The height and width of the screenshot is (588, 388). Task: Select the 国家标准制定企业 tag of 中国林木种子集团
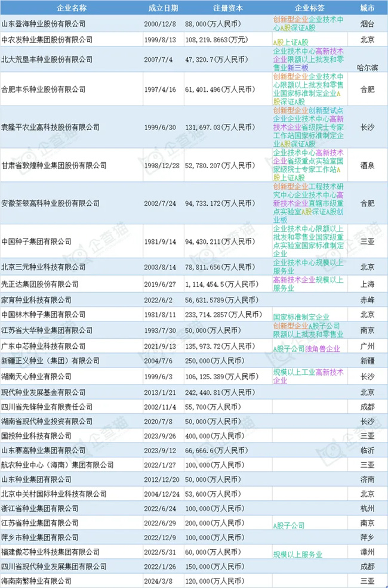coord(301,317)
